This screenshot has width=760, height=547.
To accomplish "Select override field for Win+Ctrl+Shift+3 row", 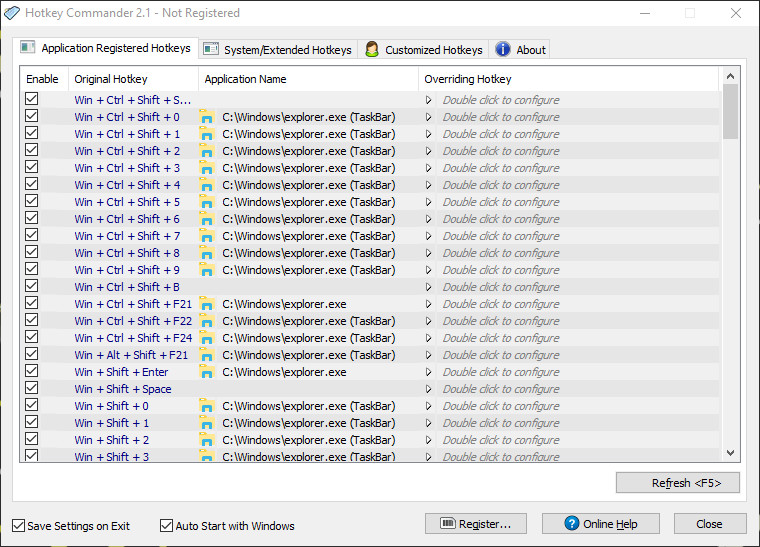I will (x=578, y=168).
